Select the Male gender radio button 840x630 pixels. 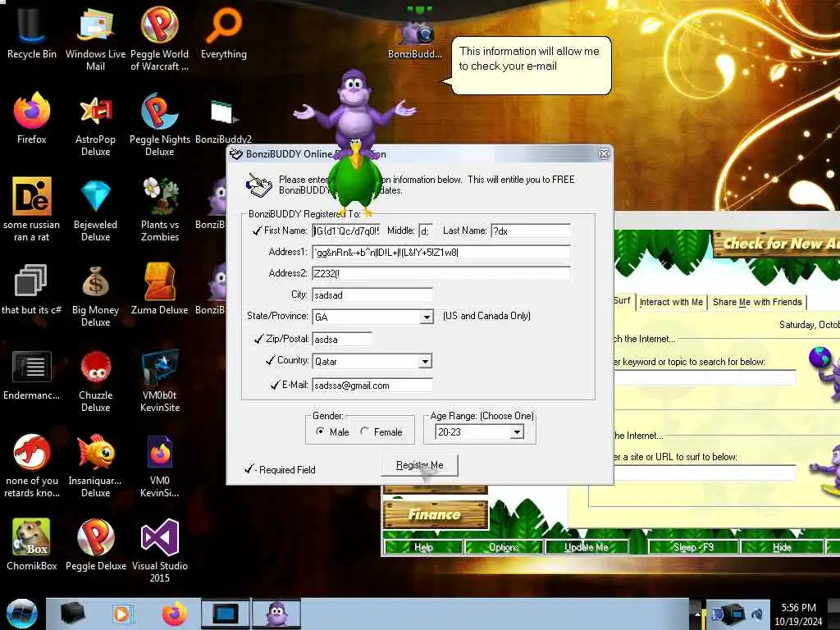pyautogui.click(x=321, y=431)
